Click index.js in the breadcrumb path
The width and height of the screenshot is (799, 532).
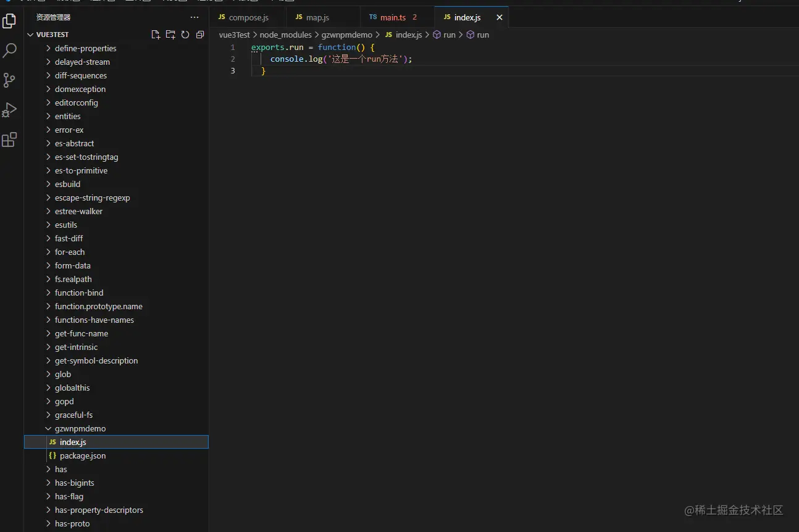pos(403,35)
